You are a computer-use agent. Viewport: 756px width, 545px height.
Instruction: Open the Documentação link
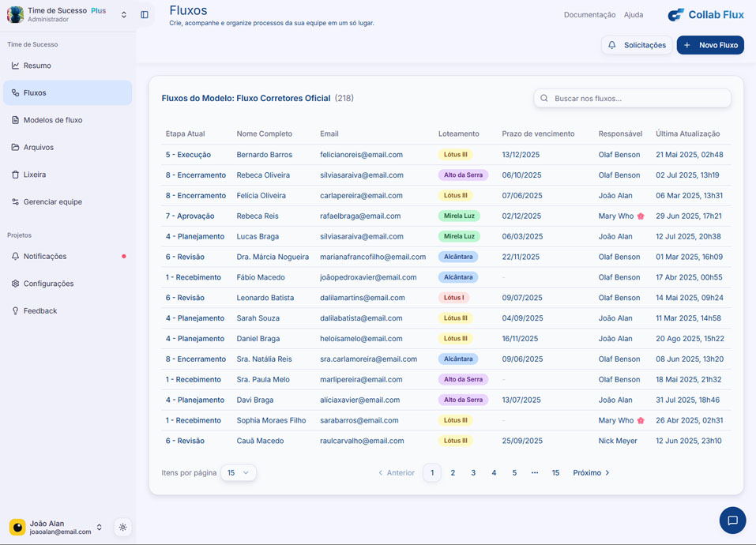589,15
